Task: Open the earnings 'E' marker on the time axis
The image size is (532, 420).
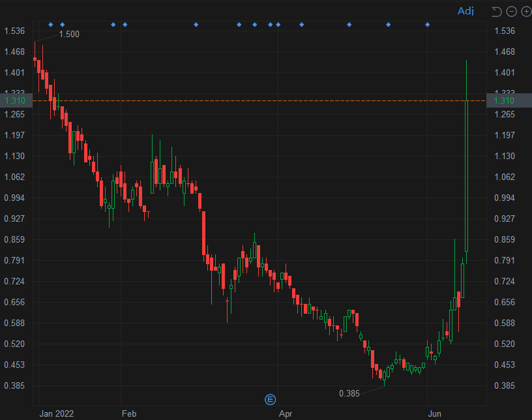Action: point(270,400)
